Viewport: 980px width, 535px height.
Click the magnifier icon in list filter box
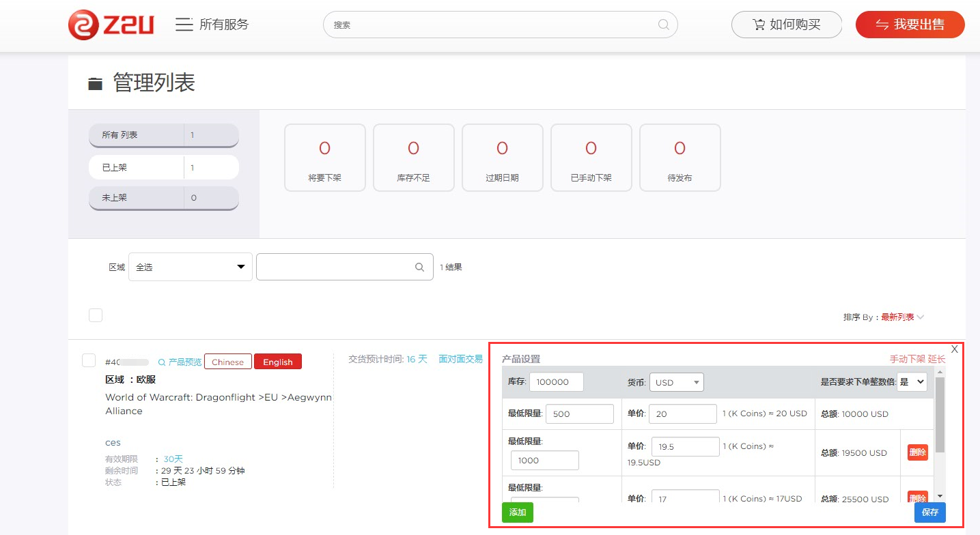click(419, 267)
